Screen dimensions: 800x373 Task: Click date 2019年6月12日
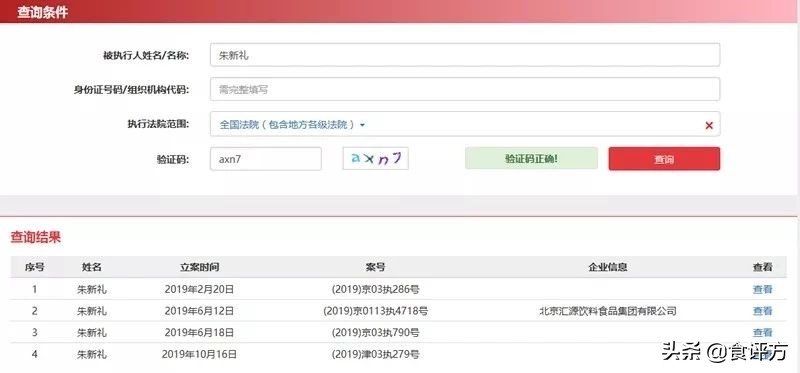[199, 311]
